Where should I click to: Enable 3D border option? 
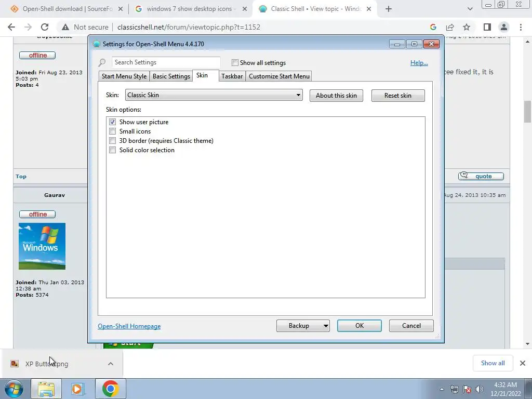coord(112,140)
